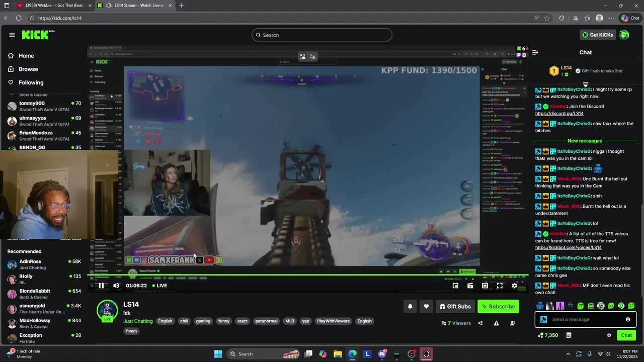Click the Kick search box
Viewport: 644px width, 362px height.
coord(322,35)
